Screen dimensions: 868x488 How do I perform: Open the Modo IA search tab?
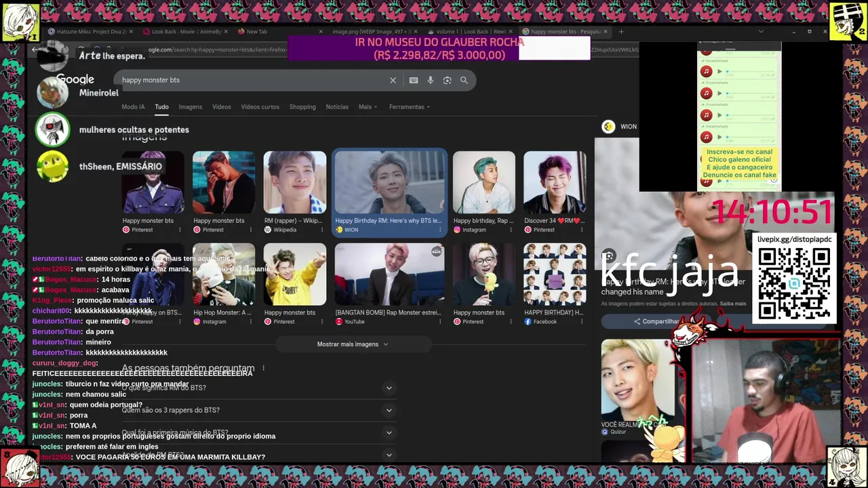pyautogui.click(x=133, y=106)
